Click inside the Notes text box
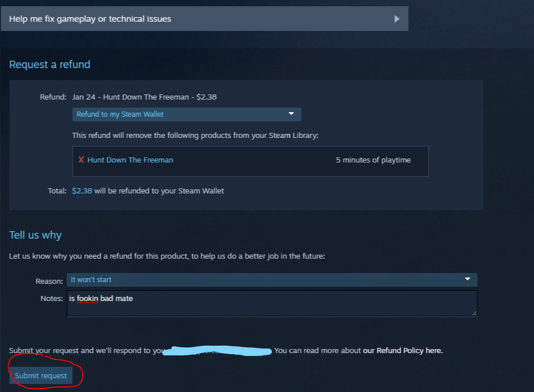 (272, 303)
